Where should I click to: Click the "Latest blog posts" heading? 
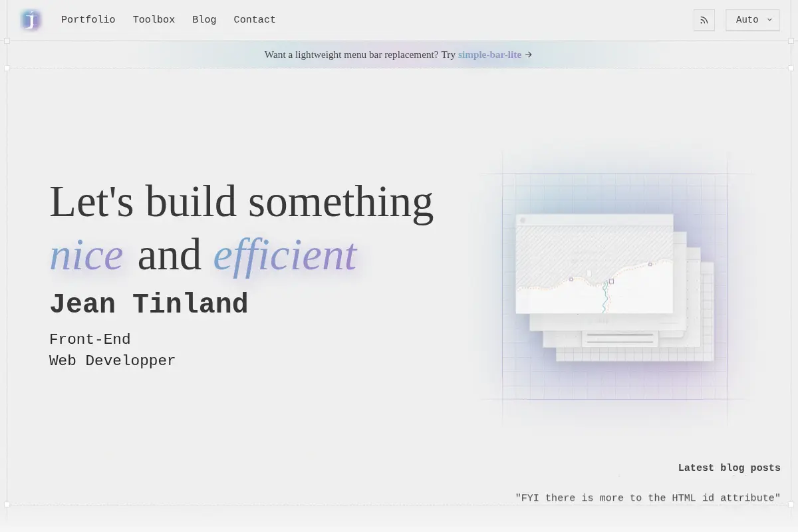click(730, 467)
